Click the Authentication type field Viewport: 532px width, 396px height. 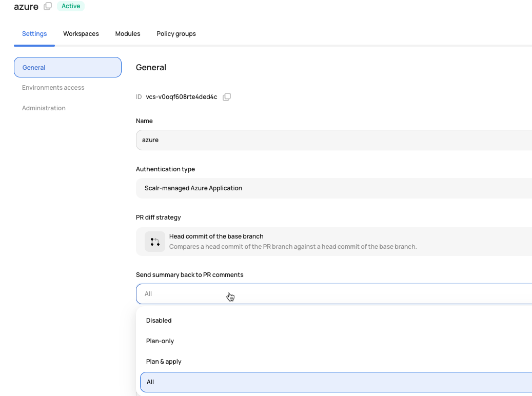[334, 188]
